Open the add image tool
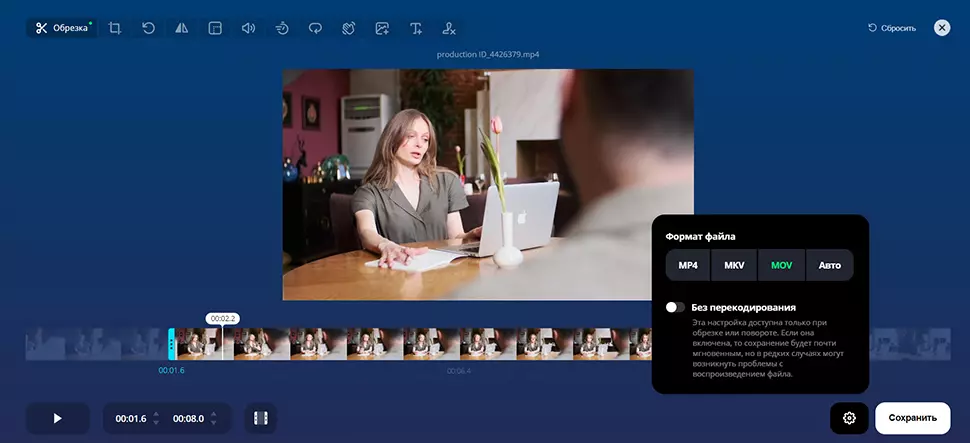Screen dimensions: 970x443 tap(382, 28)
